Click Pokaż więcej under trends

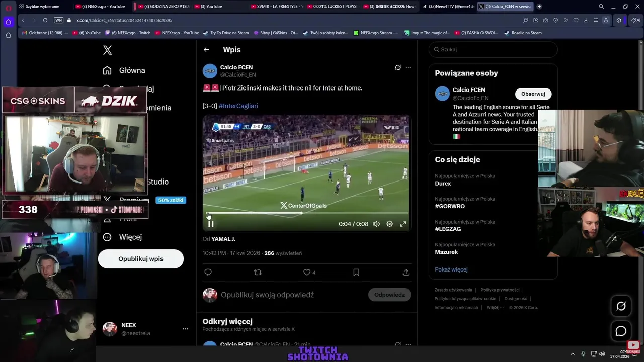[451, 269]
